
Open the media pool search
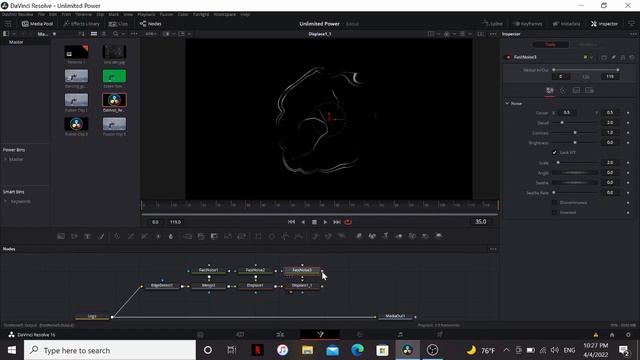point(116,34)
